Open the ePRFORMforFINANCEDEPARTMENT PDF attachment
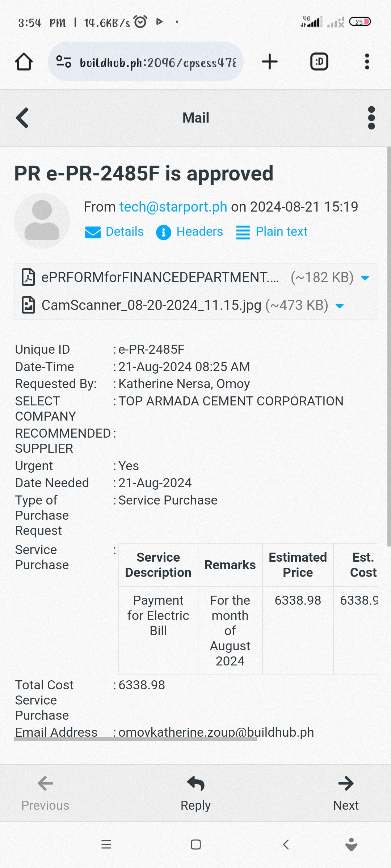The width and height of the screenshot is (391, 868). [159, 277]
